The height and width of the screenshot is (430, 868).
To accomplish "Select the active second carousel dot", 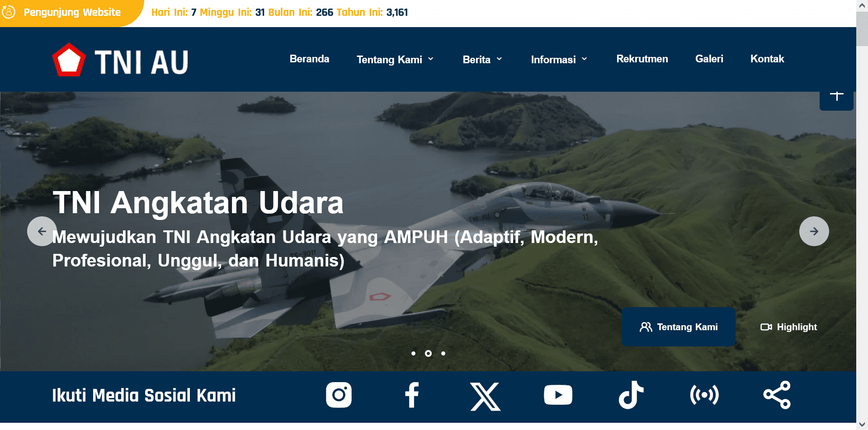I will [x=428, y=353].
